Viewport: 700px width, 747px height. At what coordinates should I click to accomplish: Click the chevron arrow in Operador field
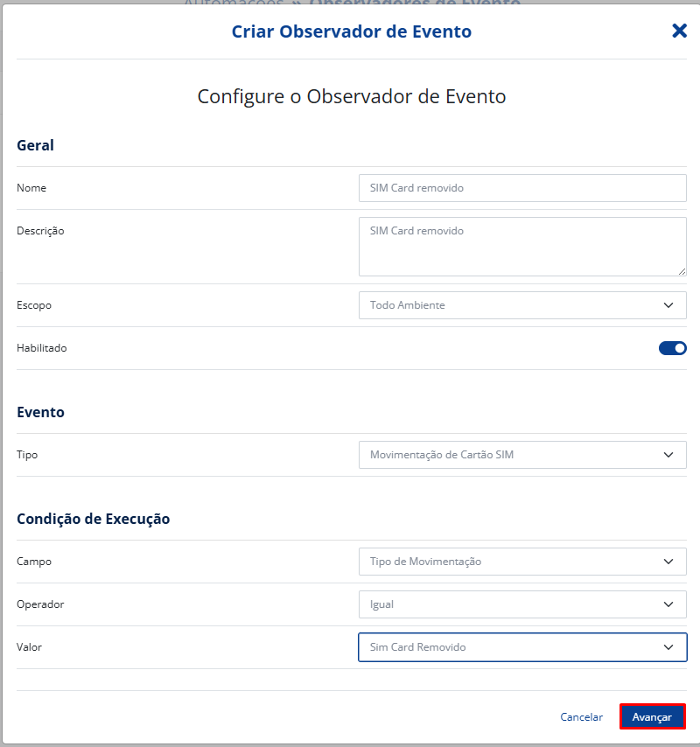[668, 604]
